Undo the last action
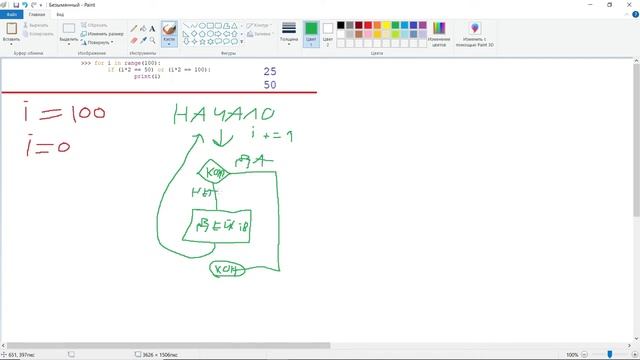640x360 pixels. [x=24, y=5]
